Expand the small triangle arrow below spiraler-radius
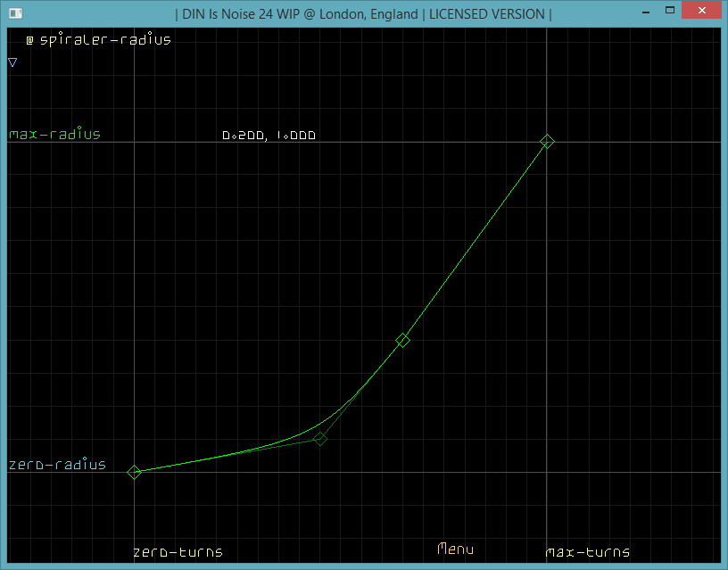This screenshot has height=570, width=728. coord(12,62)
